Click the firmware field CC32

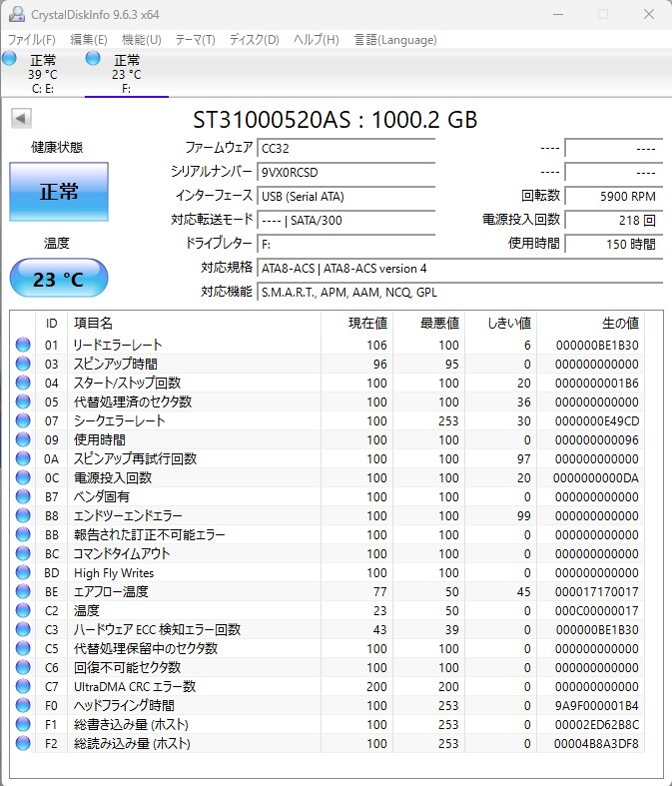tap(345, 149)
